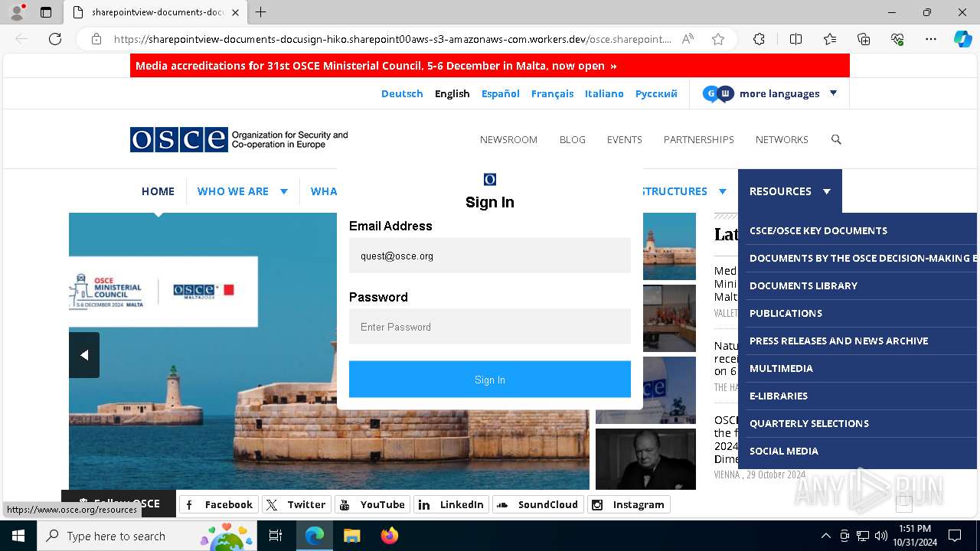Screen dimensions: 980x551
Task: Go to the HOME nav tab
Action: coord(158,191)
